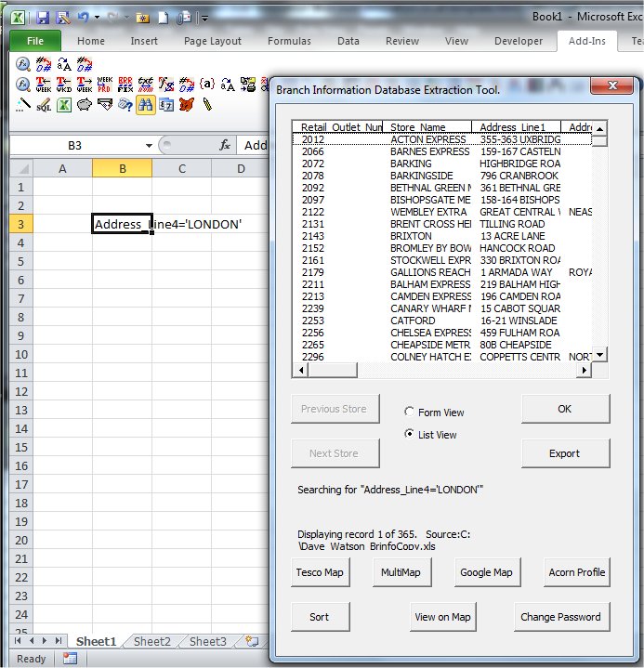Image resolution: width=644 pixels, height=668 pixels.
Task: Click the new blank document icon
Action: click(x=164, y=18)
